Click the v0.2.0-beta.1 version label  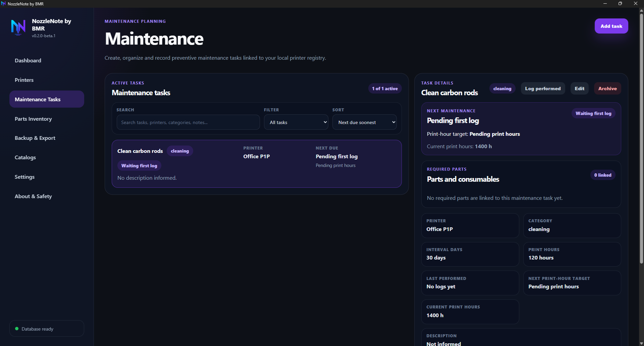(x=44, y=36)
